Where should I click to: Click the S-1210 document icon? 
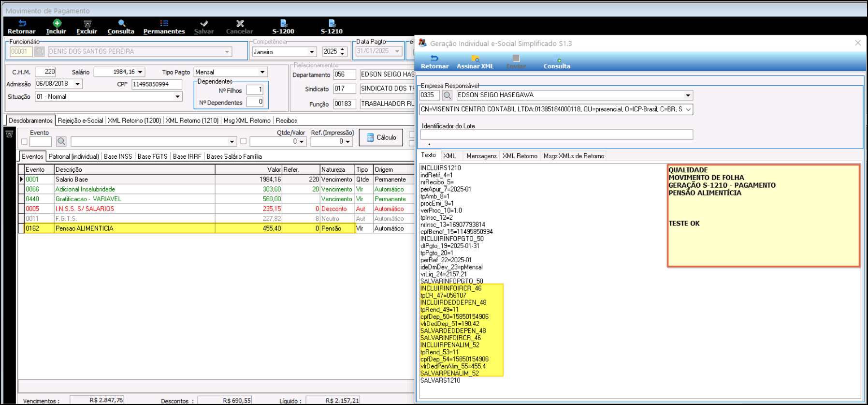(x=332, y=23)
